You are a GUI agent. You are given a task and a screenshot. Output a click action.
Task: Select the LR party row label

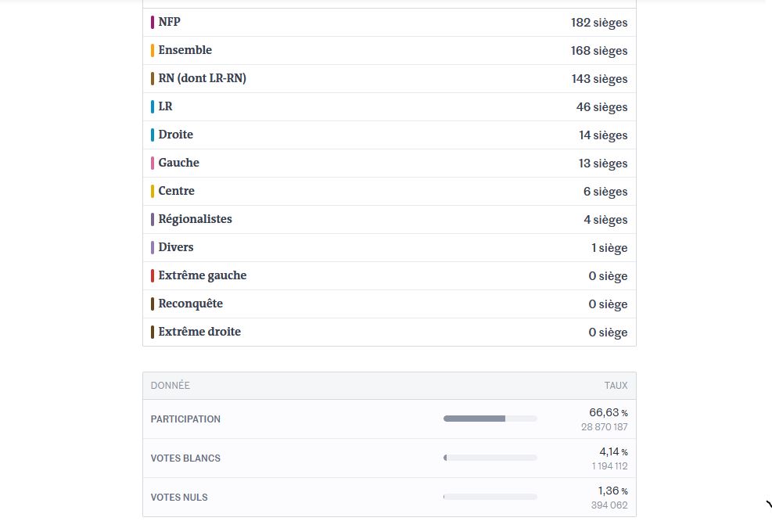point(165,106)
